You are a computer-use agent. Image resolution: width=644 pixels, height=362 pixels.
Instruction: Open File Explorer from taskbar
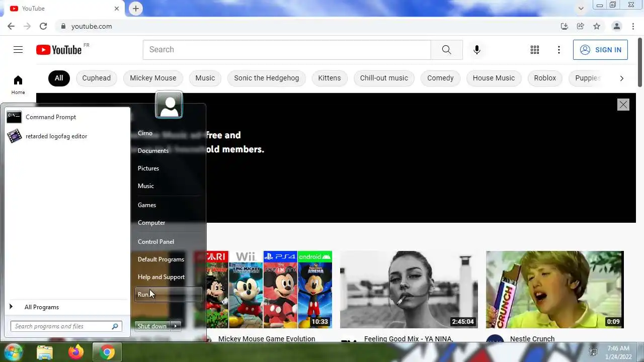pyautogui.click(x=45, y=352)
